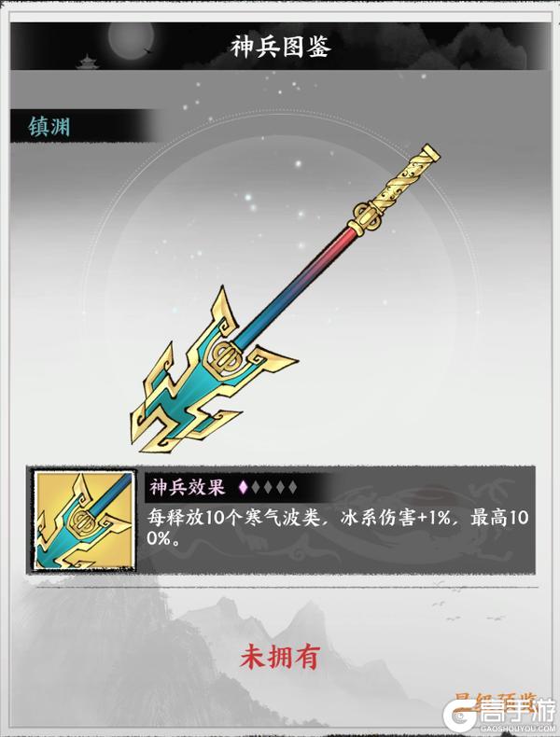Select the fourth gray diamond level indicator

280,487
